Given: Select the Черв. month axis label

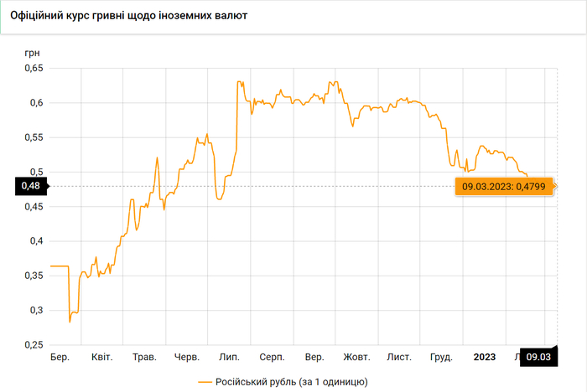Looking at the screenshot, I should pyautogui.click(x=186, y=358).
